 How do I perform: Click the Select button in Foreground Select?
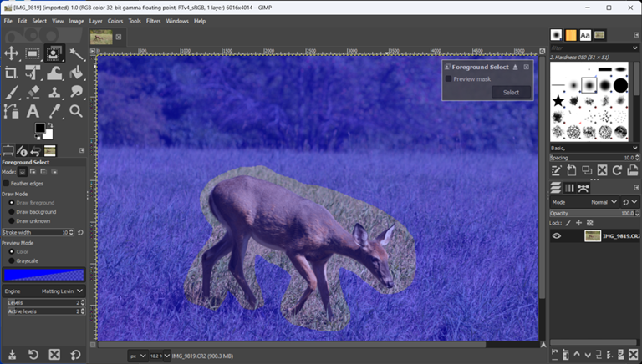click(x=511, y=93)
